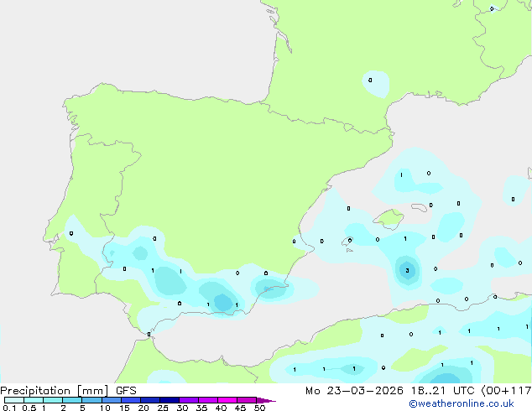Select the 5–10 mm light blue swatch
Viewport: 532px width, 411px height.
(91, 400)
